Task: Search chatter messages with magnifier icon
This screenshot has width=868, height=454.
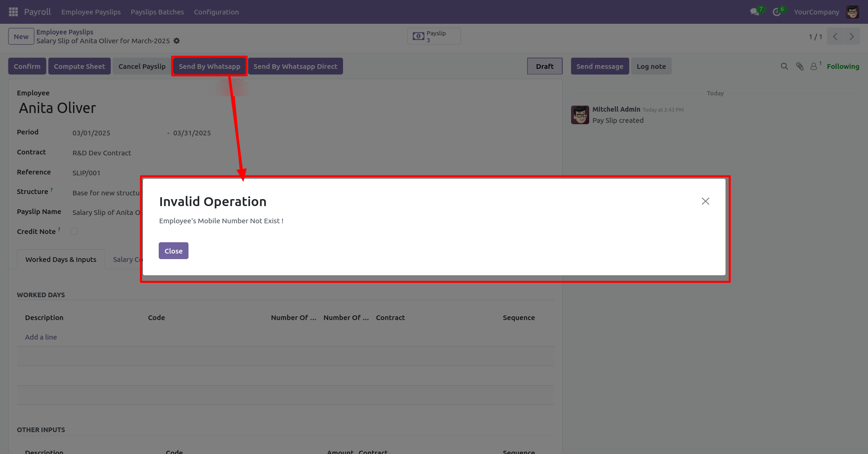Action: [x=784, y=67]
